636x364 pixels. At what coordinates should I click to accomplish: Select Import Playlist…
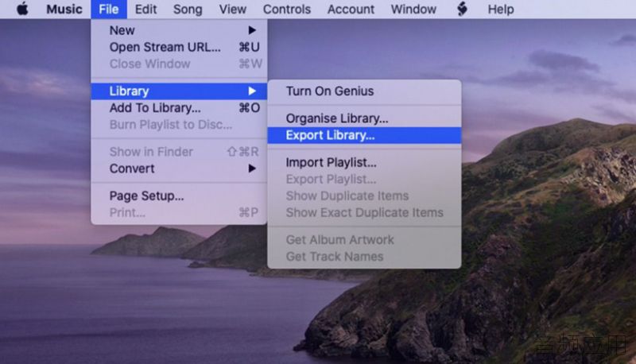pyautogui.click(x=364, y=163)
